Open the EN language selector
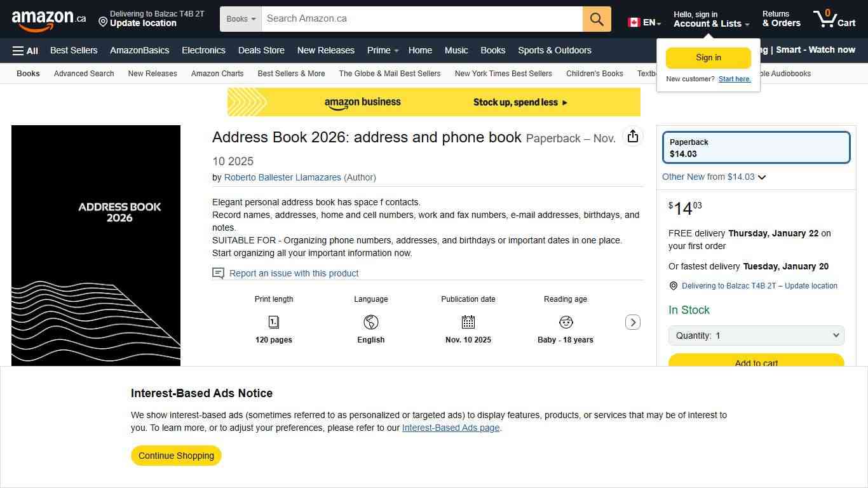 tap(644, 21)
